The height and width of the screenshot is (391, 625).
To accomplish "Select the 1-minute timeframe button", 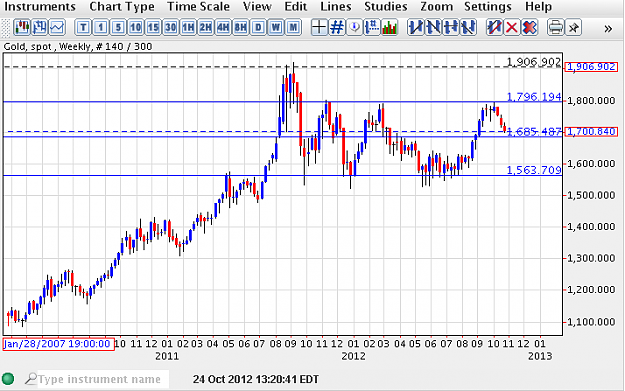I will [x=100, y=28].
